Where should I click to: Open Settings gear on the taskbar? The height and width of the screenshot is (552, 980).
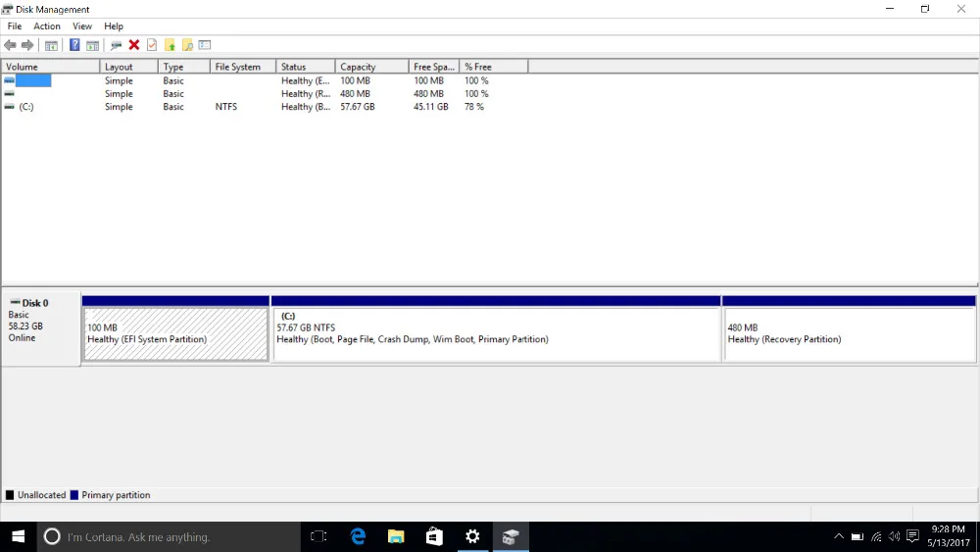click(472, 537)
